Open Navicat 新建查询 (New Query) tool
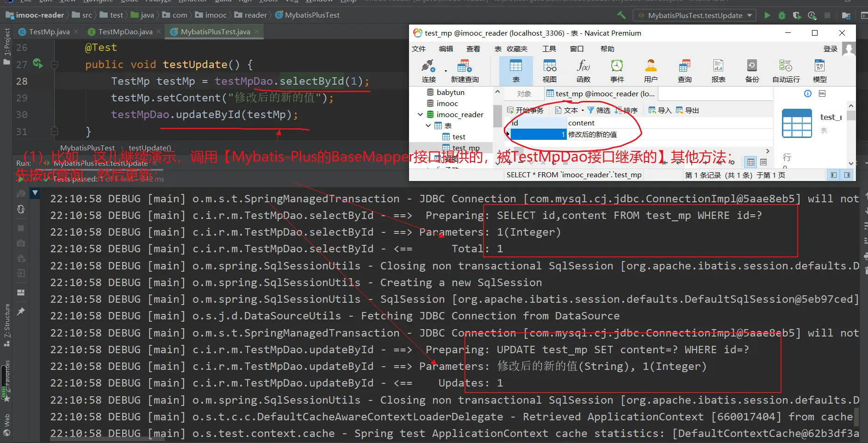The image size is (868, 443). click(x=465, y=71)
